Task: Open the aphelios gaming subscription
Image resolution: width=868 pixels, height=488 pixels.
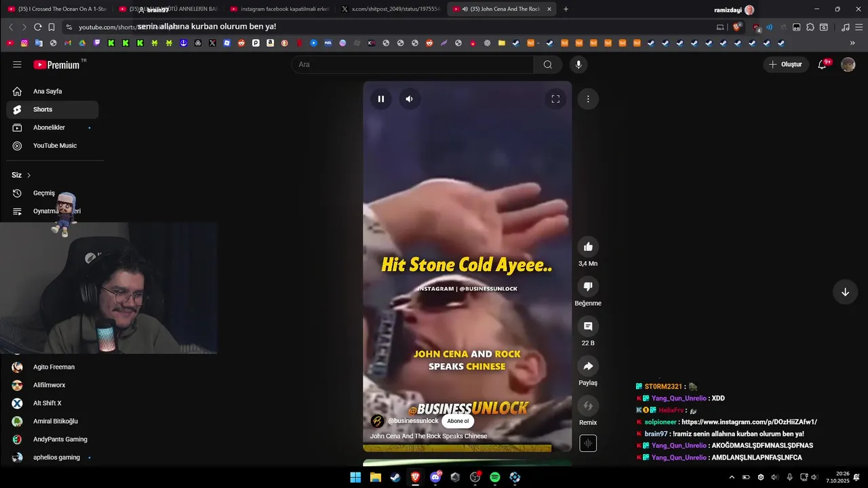Action: tap(52, 457)
